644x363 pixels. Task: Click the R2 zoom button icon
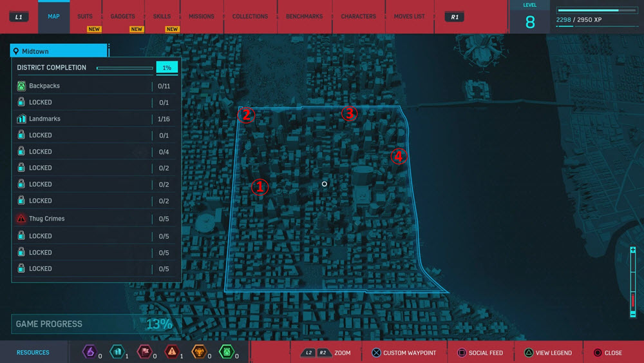pos(324,353)
